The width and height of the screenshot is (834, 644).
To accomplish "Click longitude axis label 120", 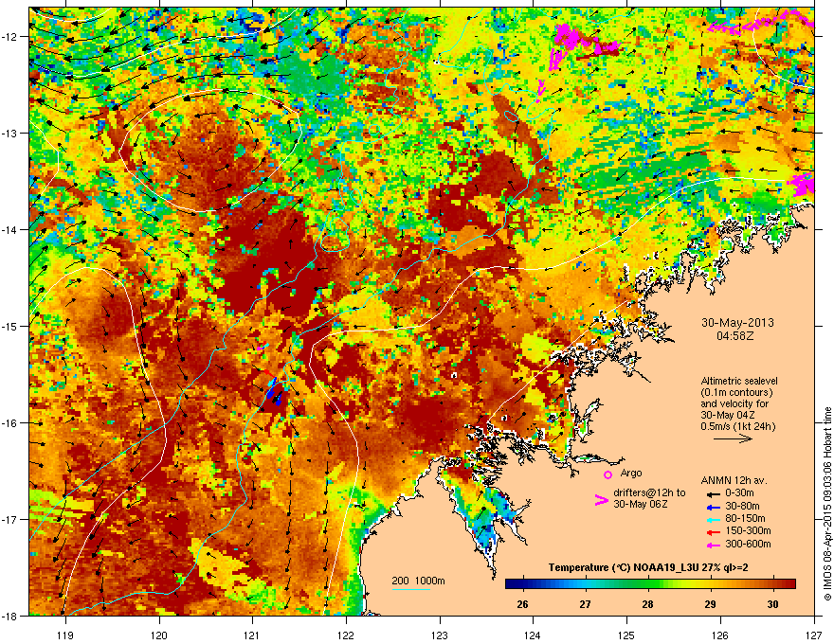I will pyautogui.click(x=159, y=635).
